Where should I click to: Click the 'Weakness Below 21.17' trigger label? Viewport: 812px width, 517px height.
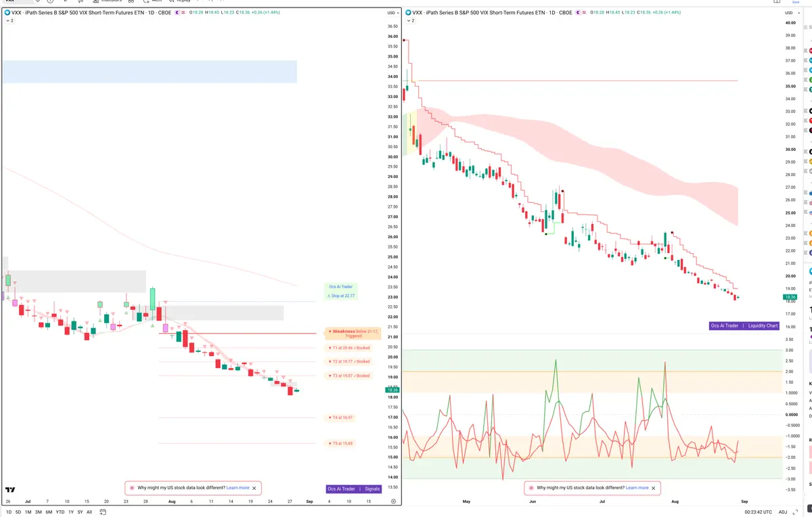pos(353,333)
